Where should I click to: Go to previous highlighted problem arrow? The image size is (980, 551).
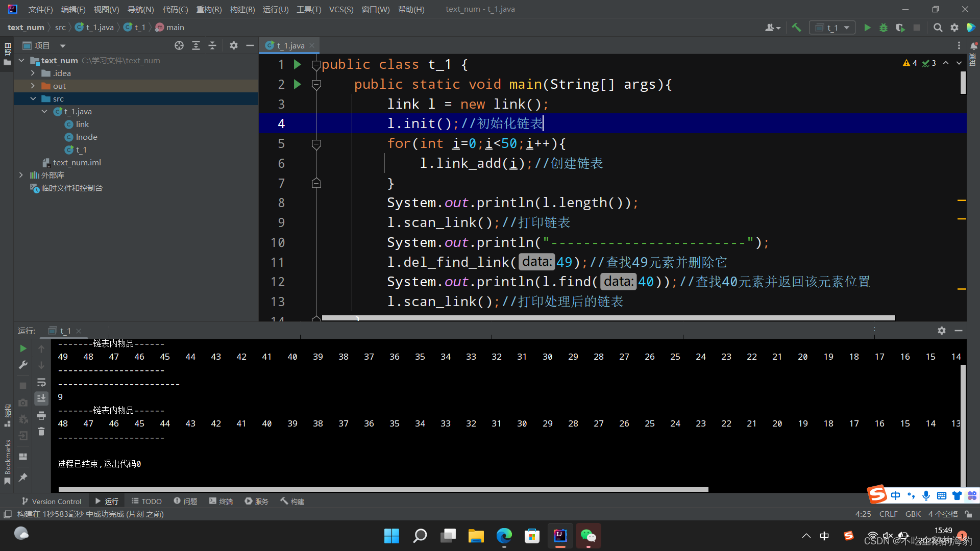pyautogui.click(x=946, y=63)
